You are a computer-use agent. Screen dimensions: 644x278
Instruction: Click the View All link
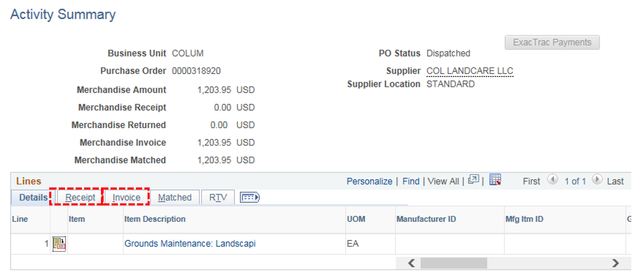pos(445,181)
